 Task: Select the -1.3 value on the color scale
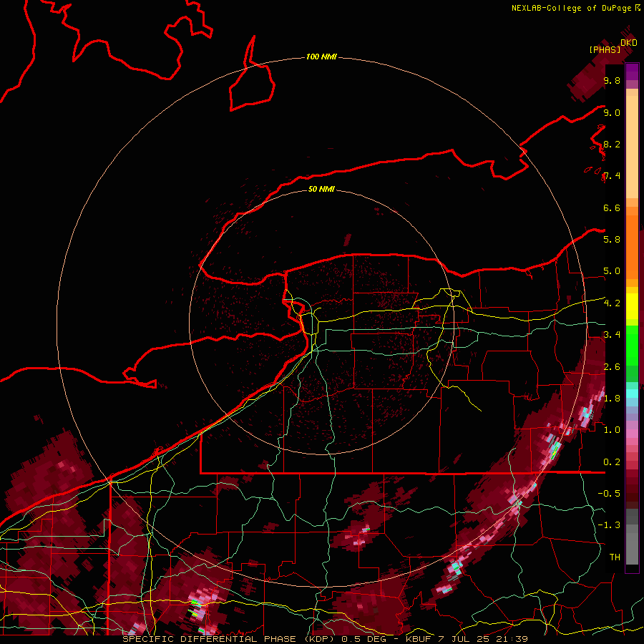[609, 525]
